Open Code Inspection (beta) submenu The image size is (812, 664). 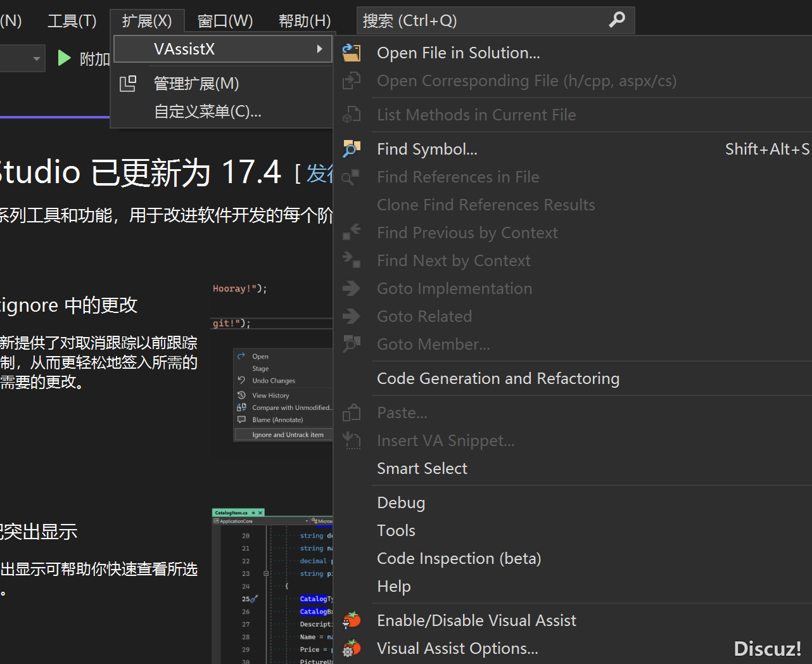click(x=574, y=558)
